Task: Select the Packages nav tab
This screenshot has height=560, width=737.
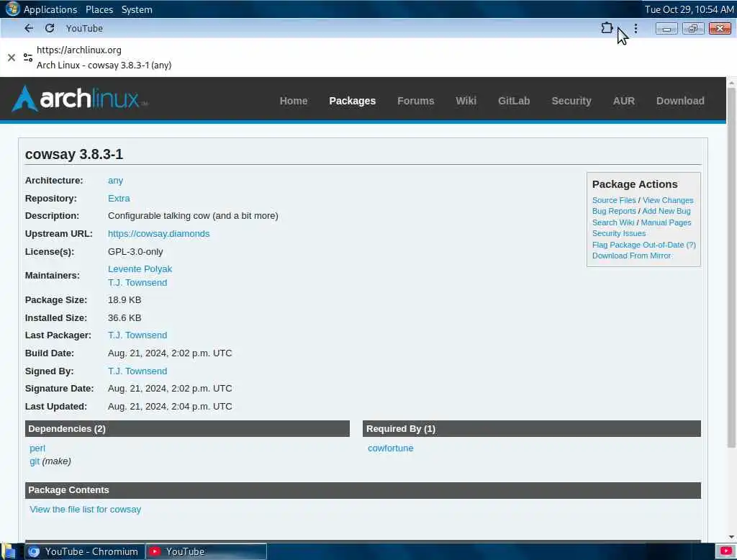Action: point(352,101)
